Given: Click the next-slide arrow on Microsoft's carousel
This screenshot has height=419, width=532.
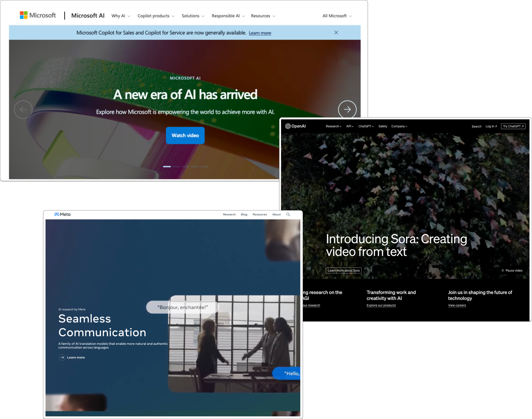Looking at the screenshot, I should tap(347, 109).
